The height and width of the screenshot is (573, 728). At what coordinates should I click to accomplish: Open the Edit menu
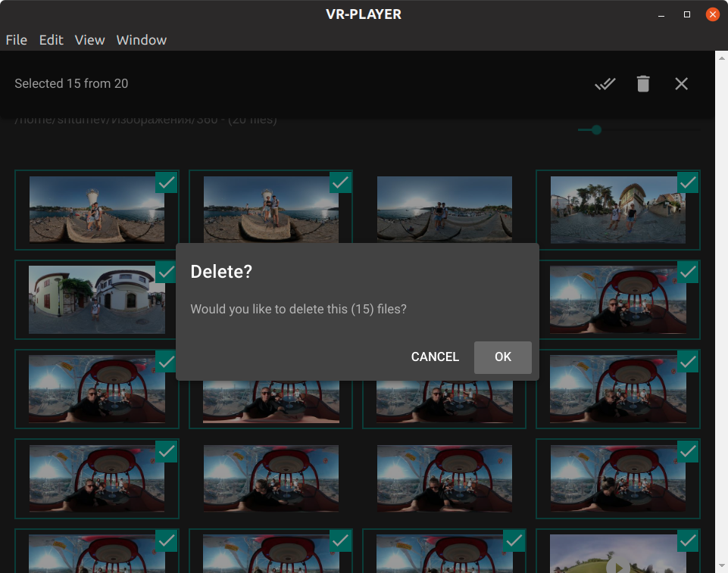(x=51, y=40)
